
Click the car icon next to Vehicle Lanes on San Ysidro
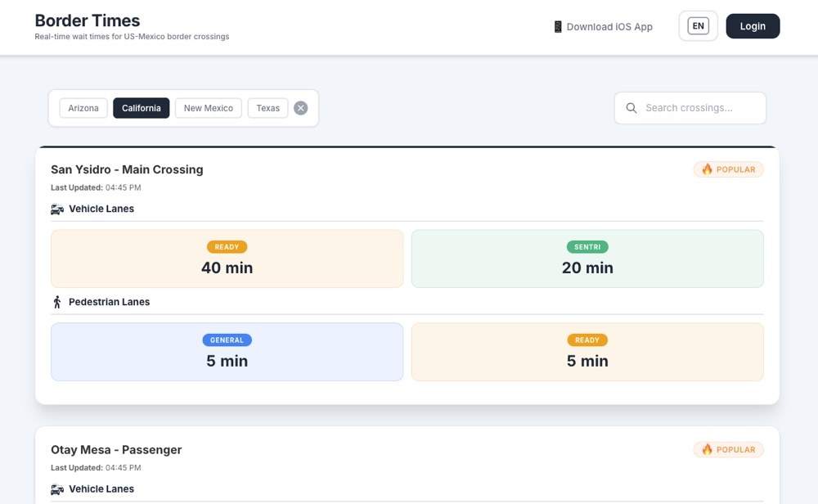click(56, 209)
